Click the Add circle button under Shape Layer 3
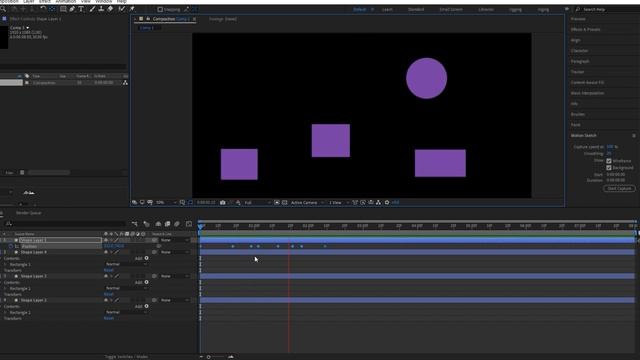 click(147, 282)
